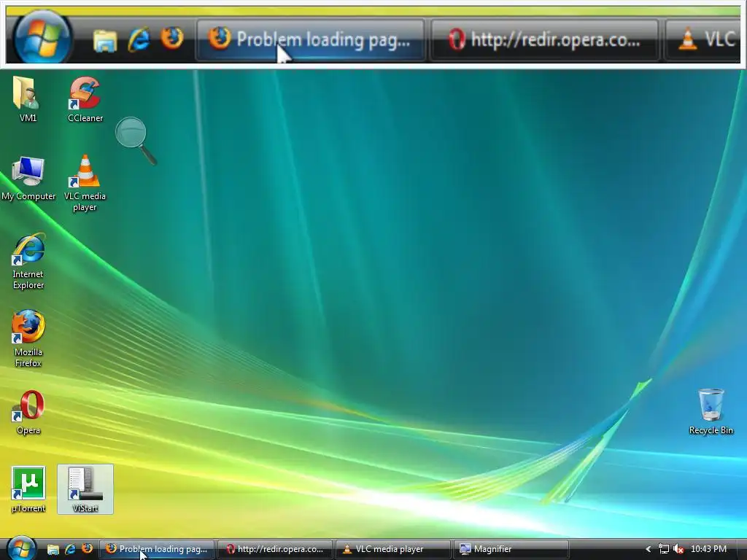Launch Internet Explorer from the taskbar quick launch
The height and width of the screenshot is (560, 747).
click(x=70, y=549)
